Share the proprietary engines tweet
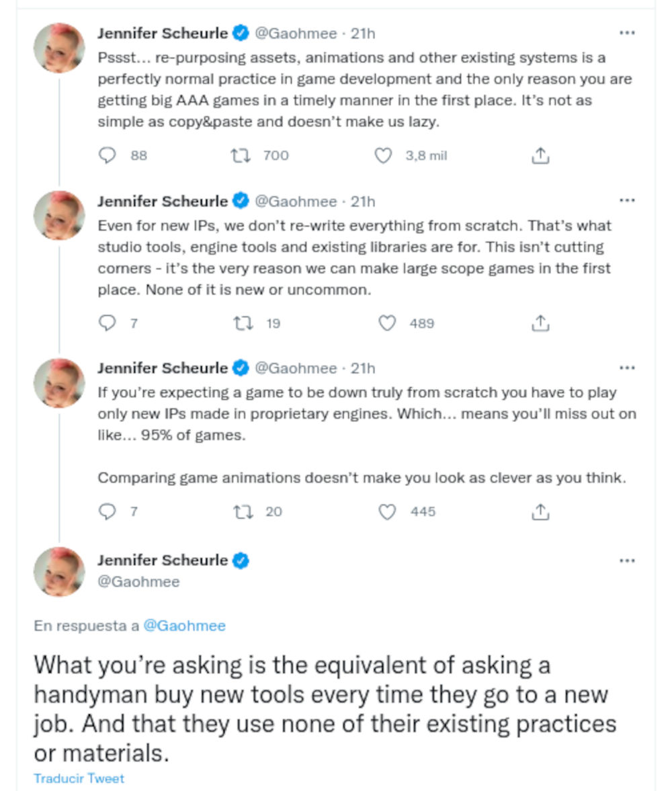 click(x=541, y=512)
